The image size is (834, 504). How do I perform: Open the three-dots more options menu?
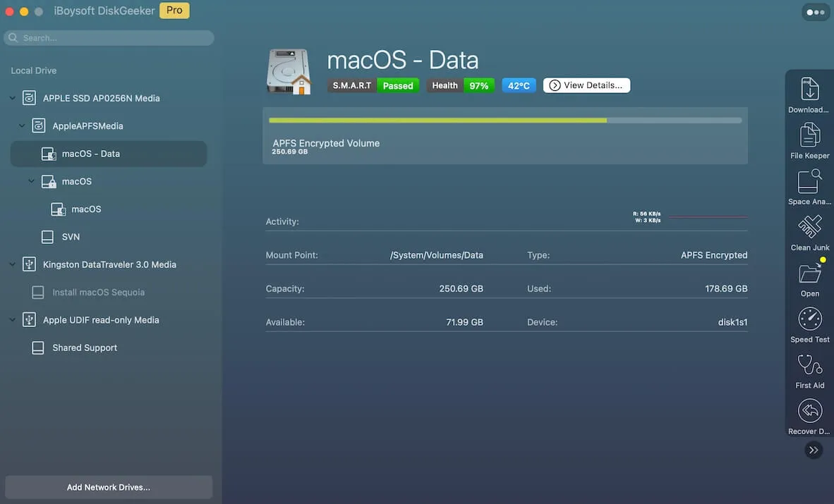[815, 12]
